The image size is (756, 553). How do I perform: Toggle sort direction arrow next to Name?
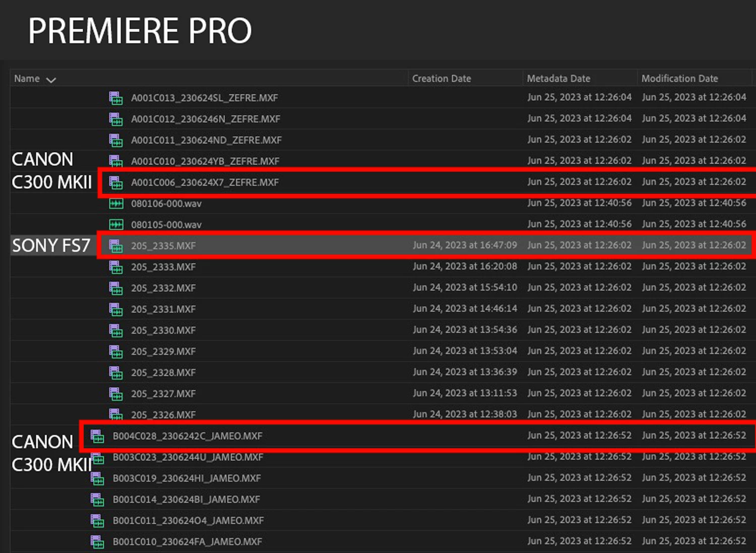click(x=51, y=80)
